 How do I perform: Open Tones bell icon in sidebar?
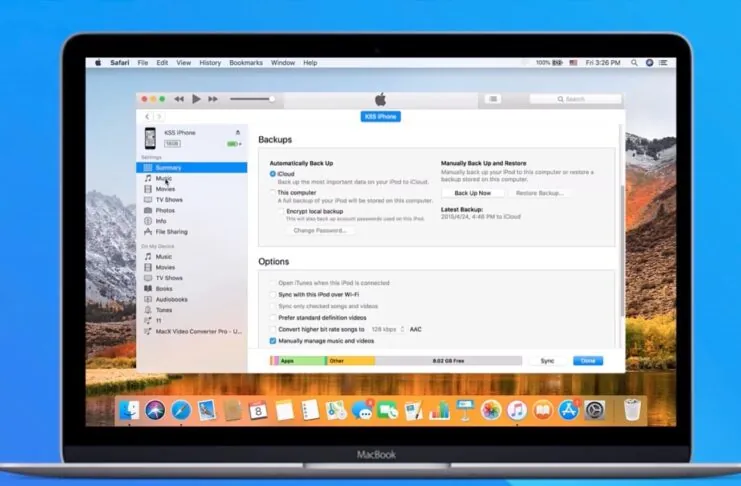(x=148, y=310)
